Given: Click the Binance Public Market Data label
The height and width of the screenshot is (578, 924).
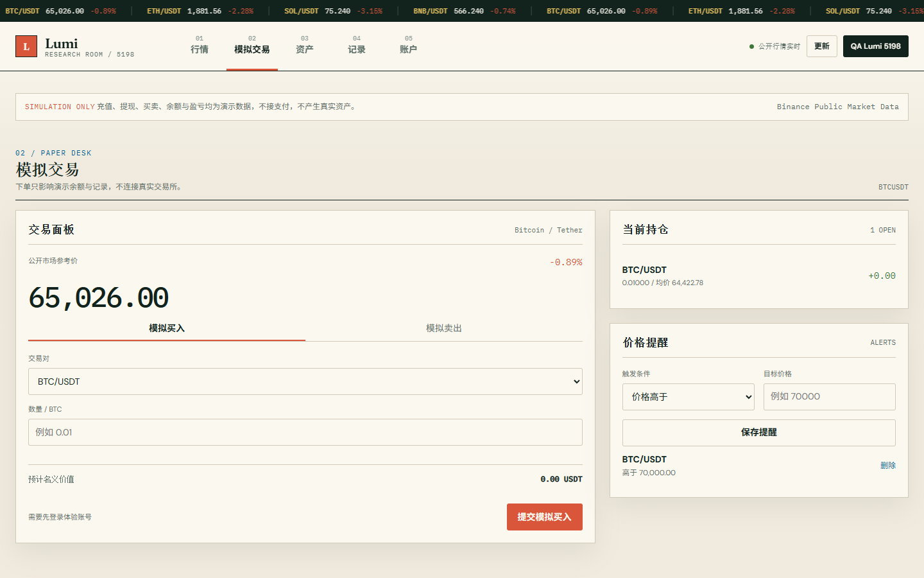Looking at the screenshot, I should [838, 107].
